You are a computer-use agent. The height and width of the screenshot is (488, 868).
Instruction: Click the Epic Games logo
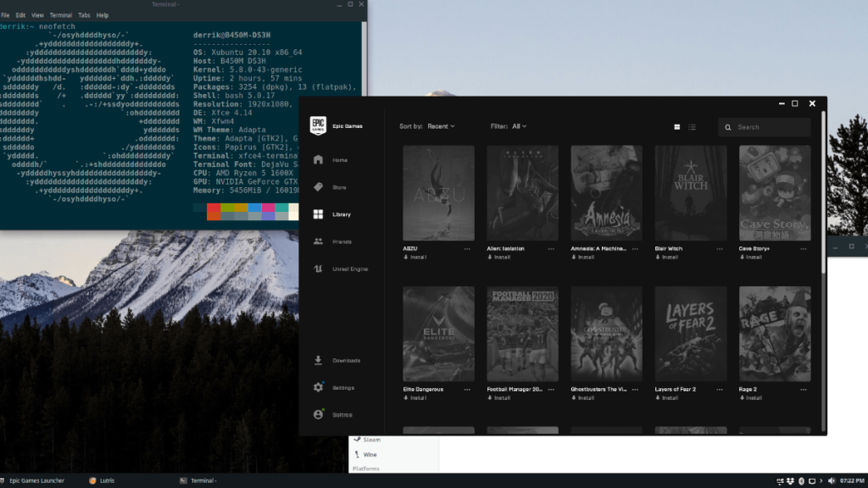pos(316,124)
